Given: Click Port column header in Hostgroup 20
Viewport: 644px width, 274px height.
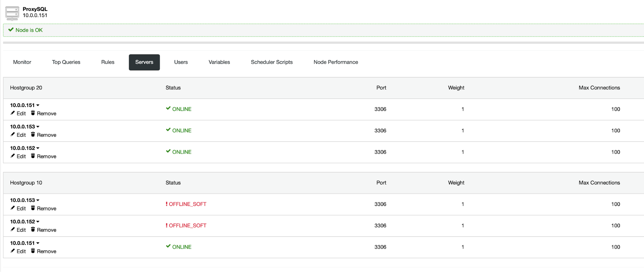Looking at the screenshot, I should [381, 88].
